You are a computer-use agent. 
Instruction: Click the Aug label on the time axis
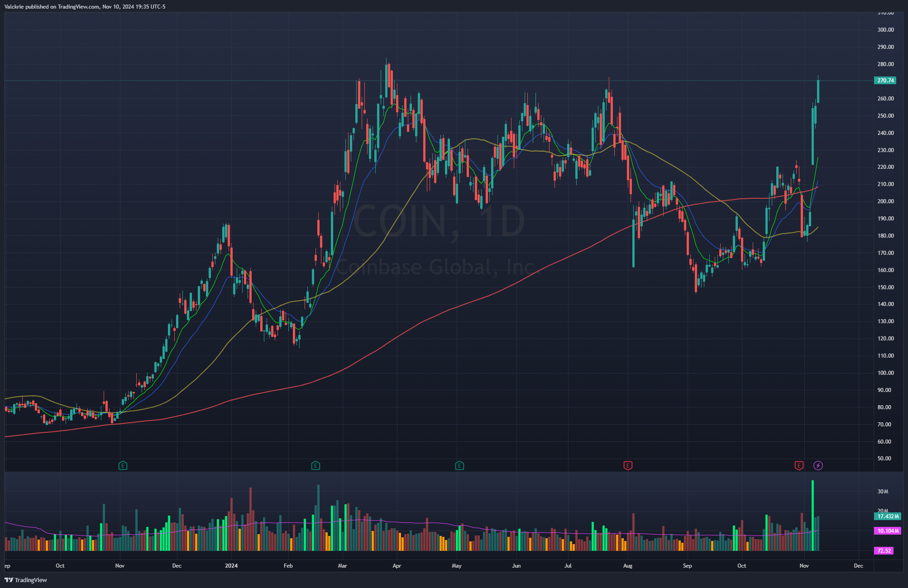[628, 566]
